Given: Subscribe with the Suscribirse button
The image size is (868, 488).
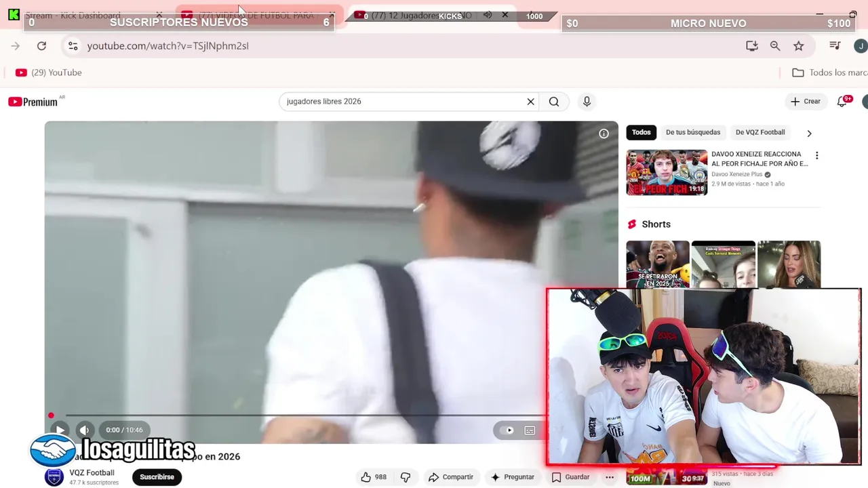Looking at the screenshot, I should (157, 477).
